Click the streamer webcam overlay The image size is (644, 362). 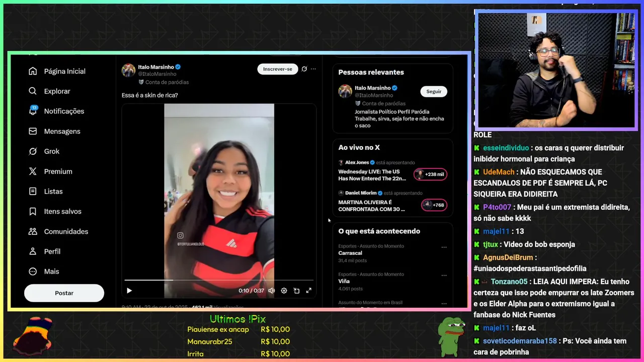(x=556, y=70)
